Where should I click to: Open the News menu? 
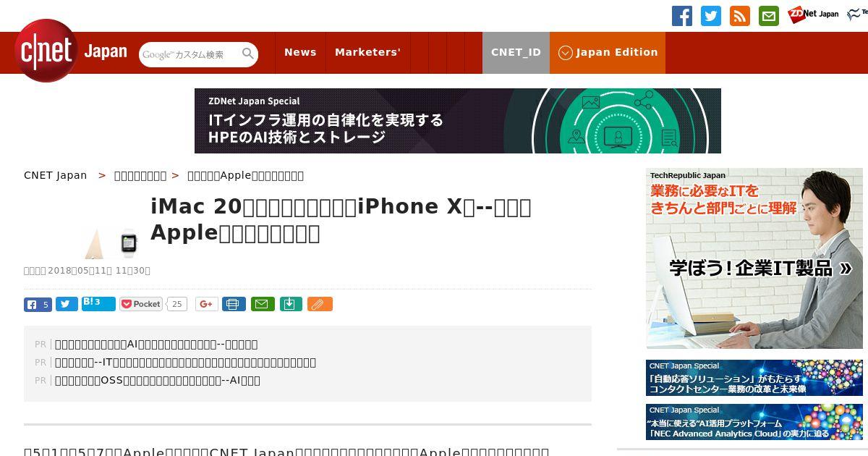pyautogui.click(x=300, y=52)
